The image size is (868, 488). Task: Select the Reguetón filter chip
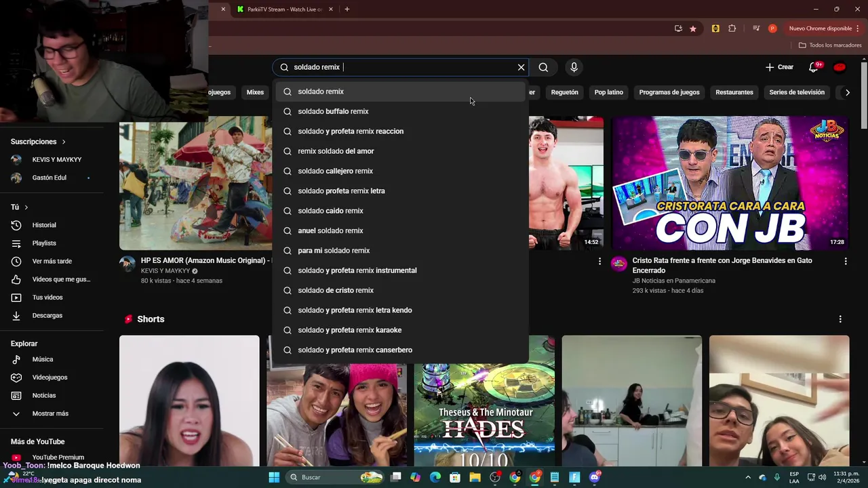click(564, 92)
